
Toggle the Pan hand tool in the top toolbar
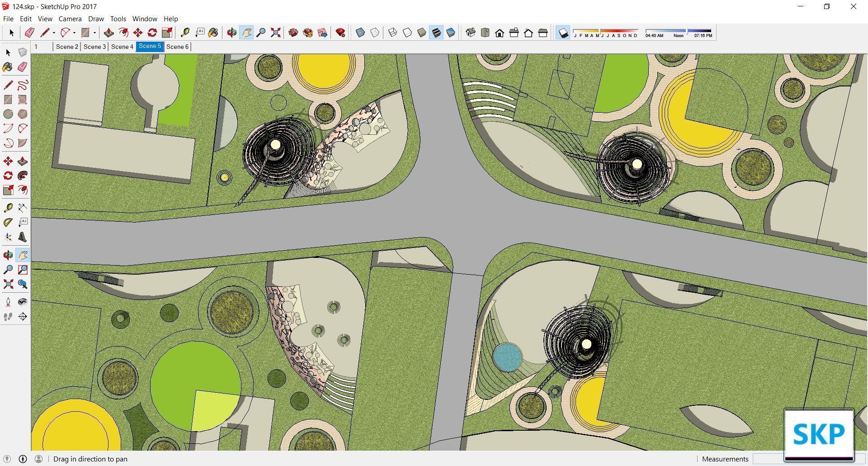pos(246,33)
